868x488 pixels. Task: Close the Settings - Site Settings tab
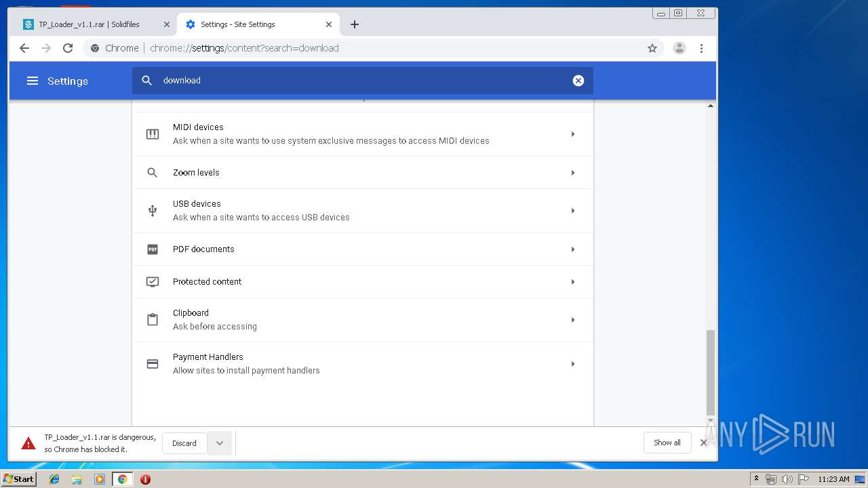[329, 24]
